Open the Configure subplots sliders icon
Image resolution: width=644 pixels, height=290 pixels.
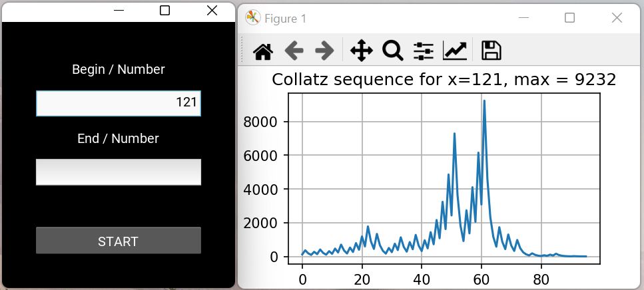pyautogui.click(x=424, y=51)
